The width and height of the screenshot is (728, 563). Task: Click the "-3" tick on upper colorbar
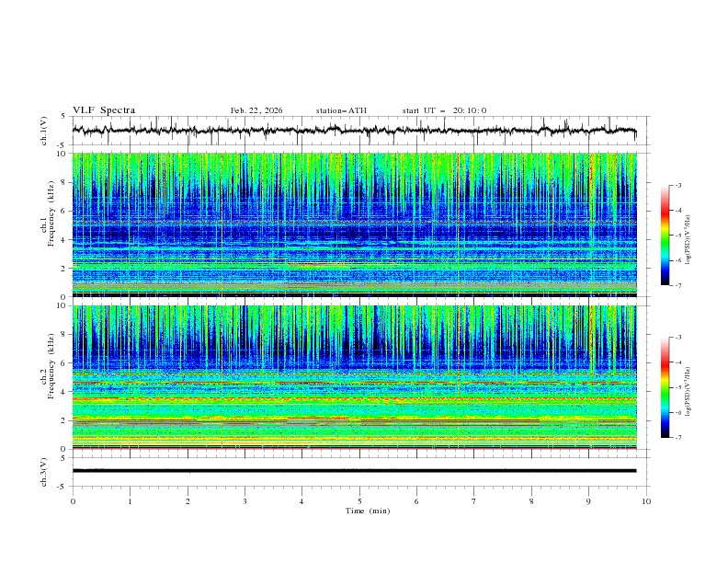pos(678,185)
